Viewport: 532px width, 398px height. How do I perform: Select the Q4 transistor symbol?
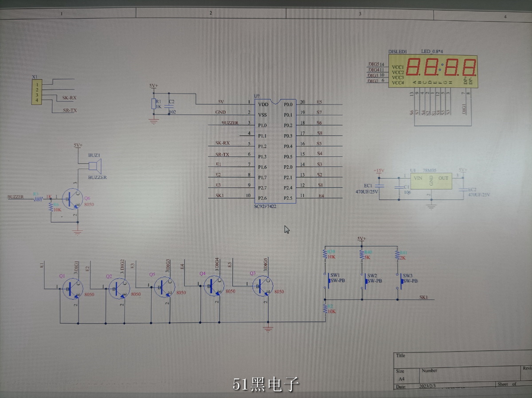pos(214,286)
